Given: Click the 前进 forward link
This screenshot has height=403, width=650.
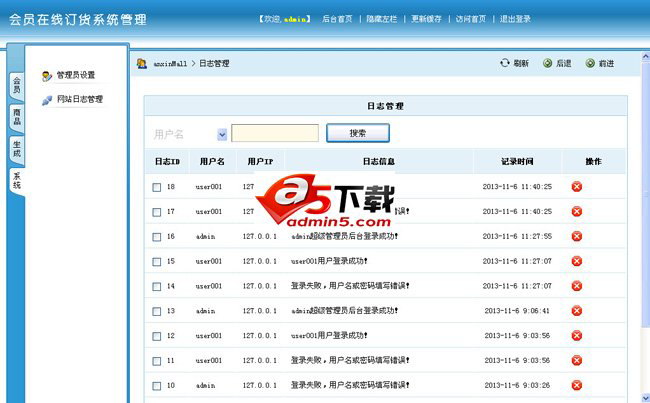Looking at the screenshot, I should click(606, 63).
